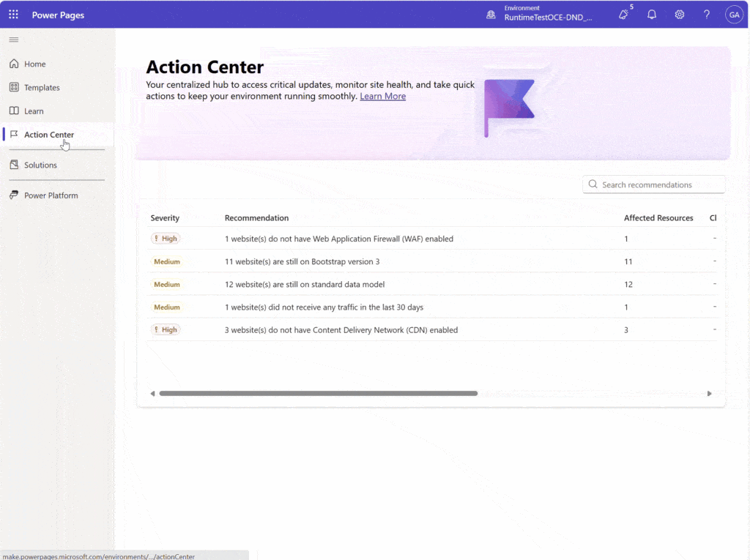750x560 pixels.
Task: Click the scroll left arrow of the table
Action: click(x=152, y=394)
